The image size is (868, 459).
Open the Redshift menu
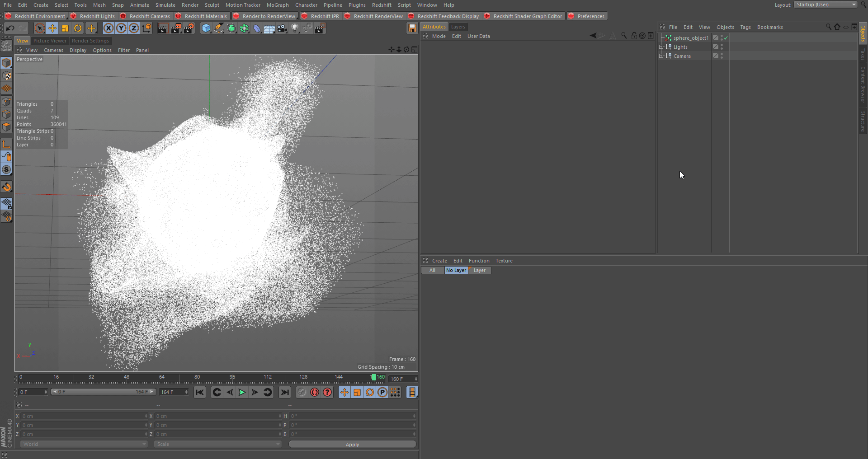pyautogui.click(x=382, y=5)
